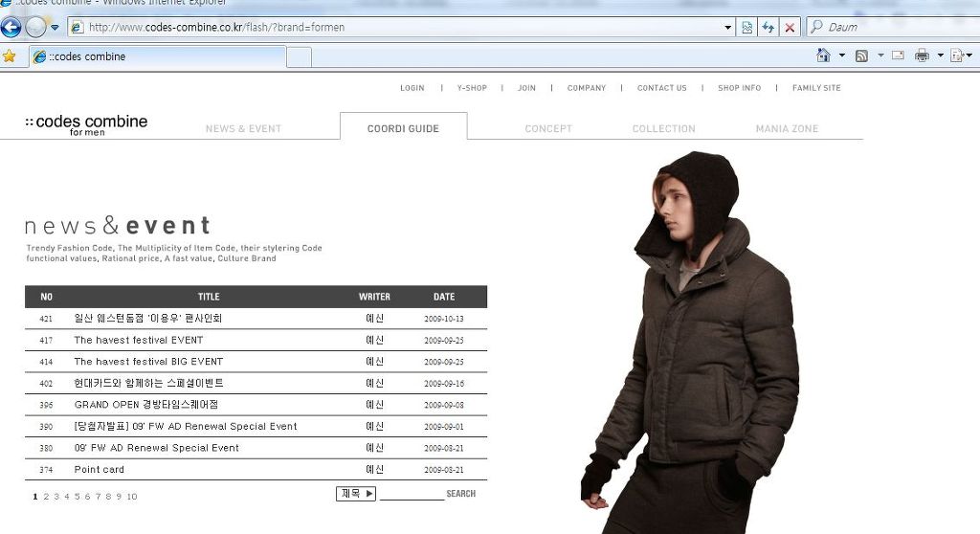Switch to the NEWS & EVENT tab
980x534 pixels.
(x=243, y=128)
